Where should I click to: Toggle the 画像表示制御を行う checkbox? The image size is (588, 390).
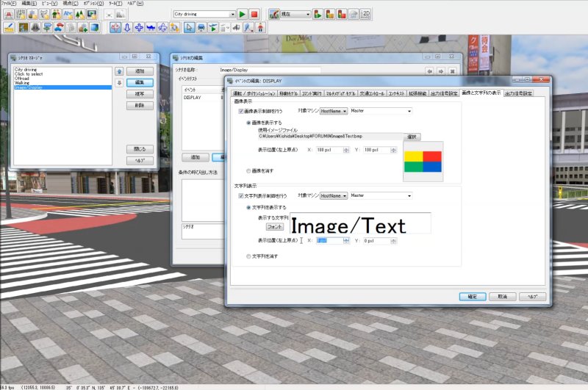click(241, 111)
